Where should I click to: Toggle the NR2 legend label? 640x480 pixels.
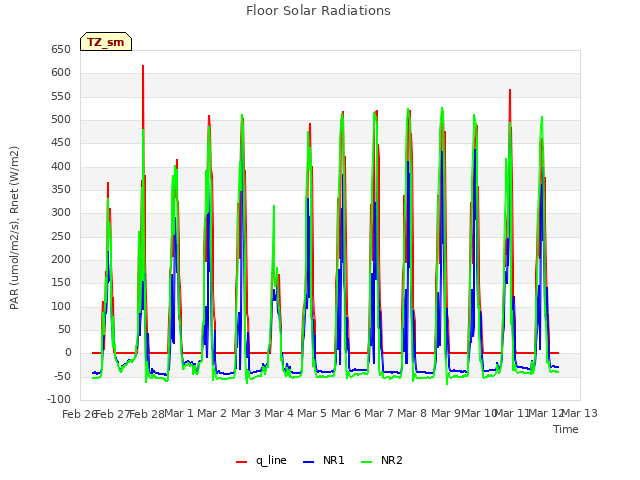coord(392,460)
